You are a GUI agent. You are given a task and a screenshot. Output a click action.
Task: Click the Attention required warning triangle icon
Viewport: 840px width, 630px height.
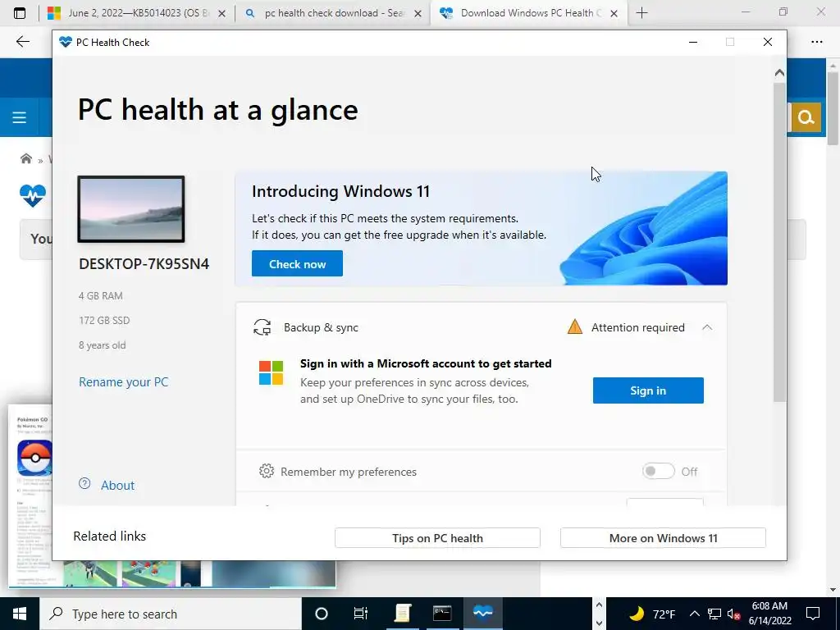pyautogui.click(x=575, y=326)
